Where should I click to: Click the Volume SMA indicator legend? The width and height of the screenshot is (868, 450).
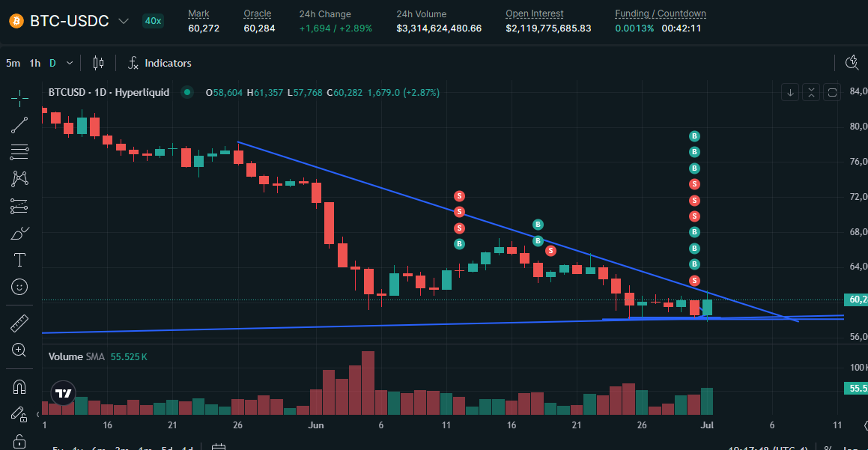coord(76,357)
